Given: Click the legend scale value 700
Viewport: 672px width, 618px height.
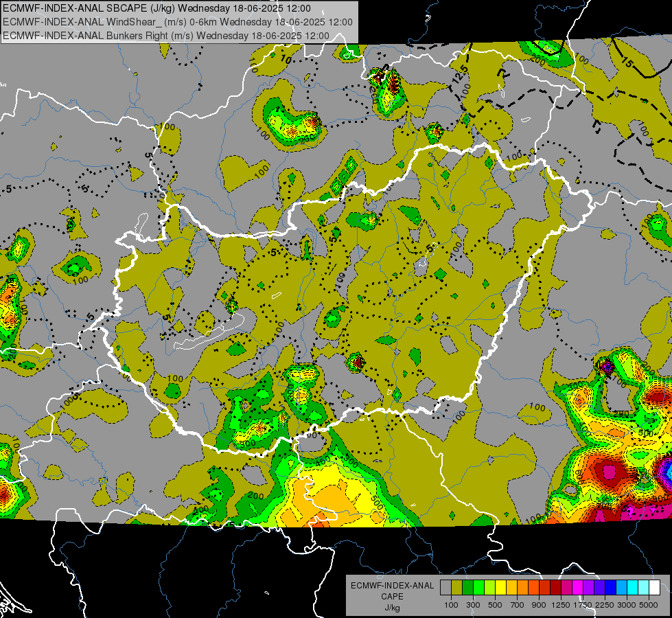Looking at the screenshot, I should [x=517, y=605].
